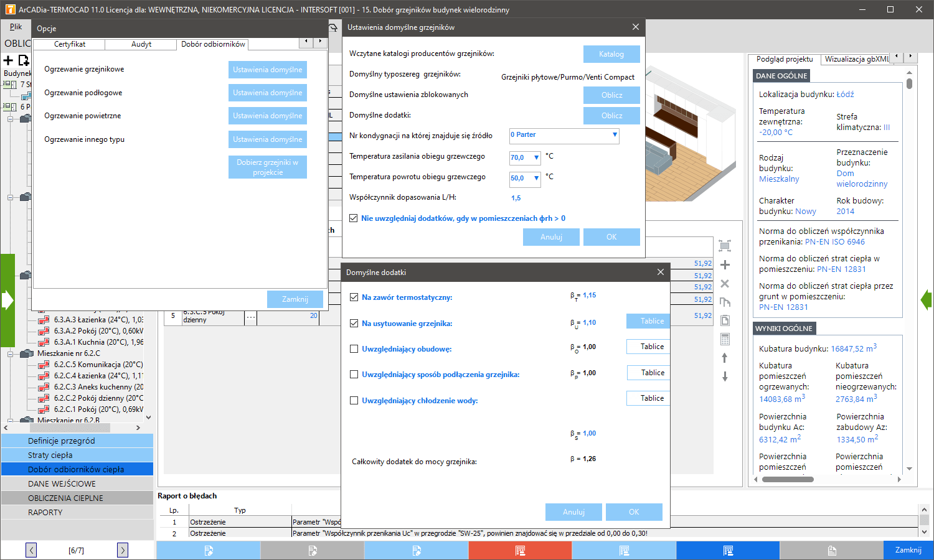This screenshot has height=560, width=934.
Task: Enable 'Uwzględniający sposób podłączenia grzejnika'
Action: point(354,375)
